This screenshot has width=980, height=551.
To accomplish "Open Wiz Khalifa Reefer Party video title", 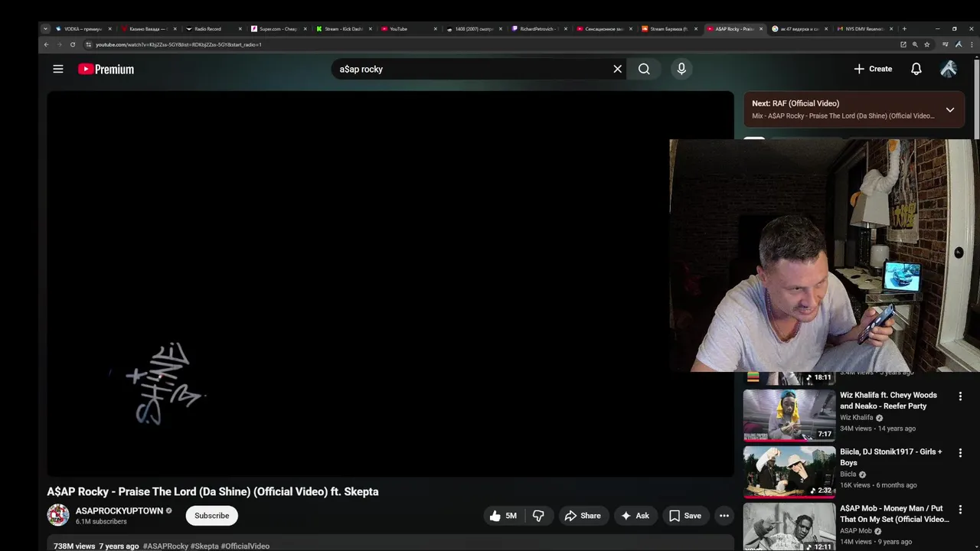I will [888, 401].
